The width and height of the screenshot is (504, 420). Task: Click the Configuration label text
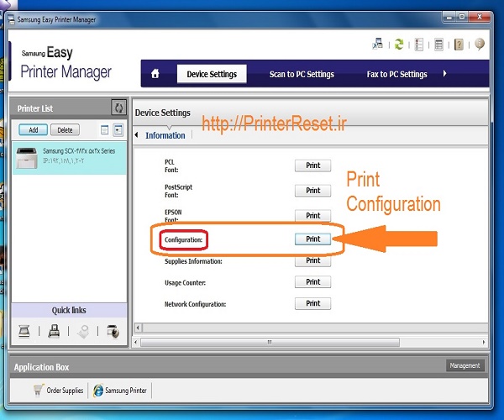pos(183,239)
